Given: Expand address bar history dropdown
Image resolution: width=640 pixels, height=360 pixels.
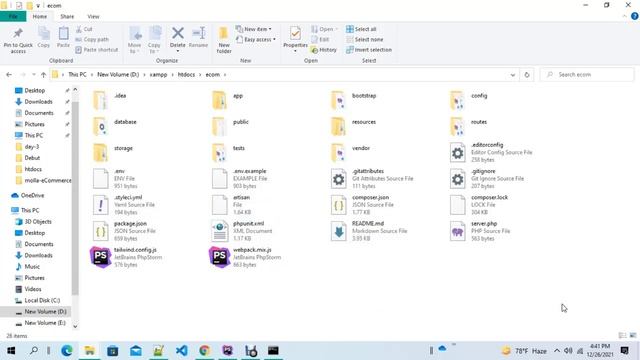Looking at the screenshot, I should click(x=513, y=75).
